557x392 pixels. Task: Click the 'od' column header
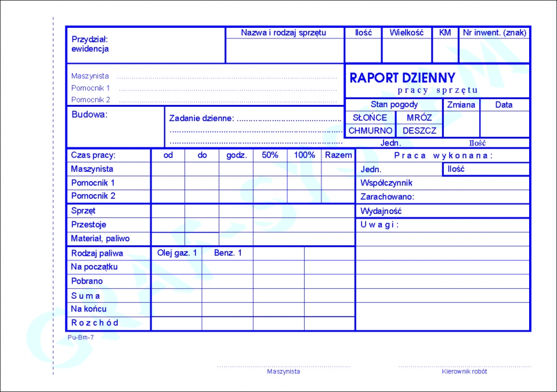coord(168,155)
